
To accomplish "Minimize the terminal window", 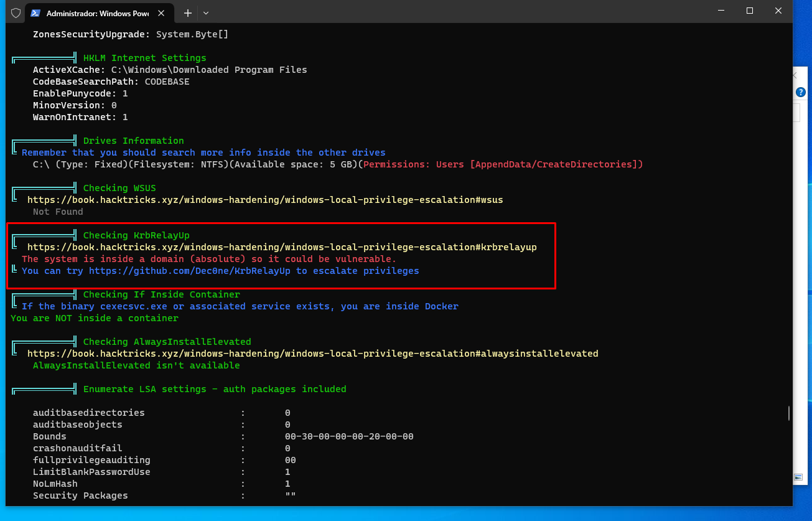I will pyautogui.click(x=721, y=11).
